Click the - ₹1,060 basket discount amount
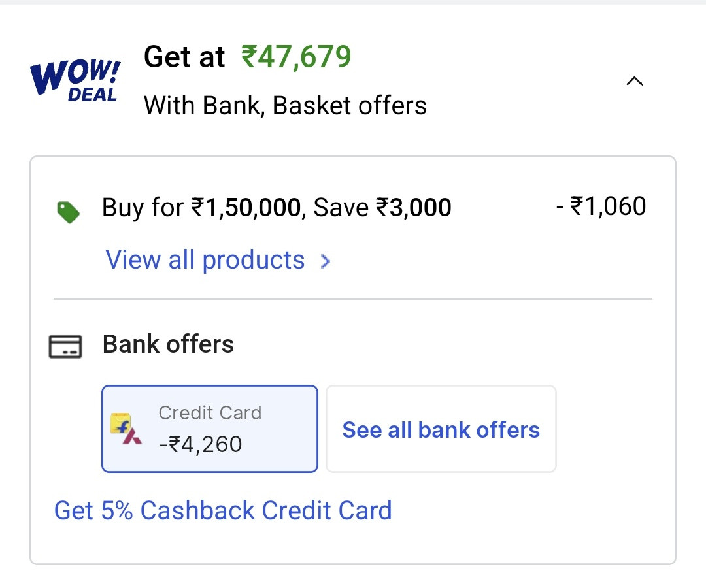 coord(601,206)
